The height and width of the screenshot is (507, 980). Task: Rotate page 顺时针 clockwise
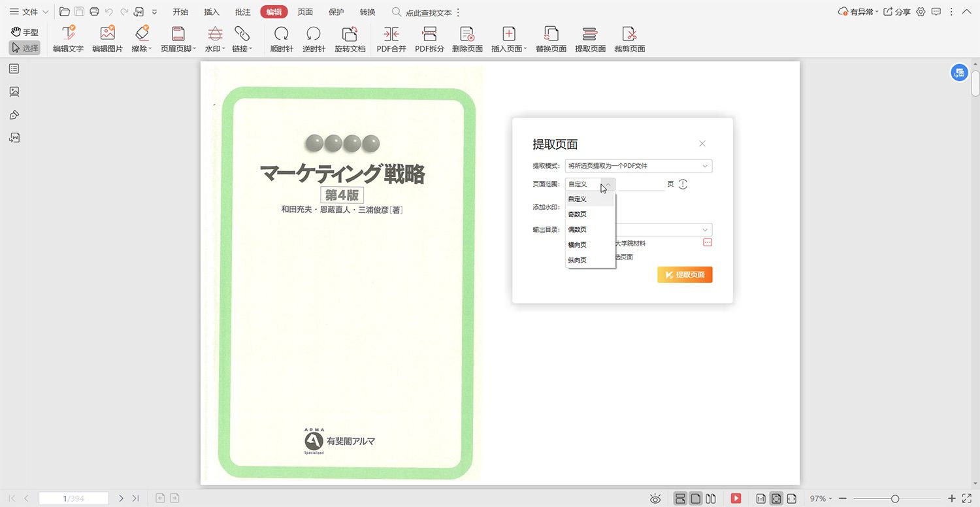[282, 39]
